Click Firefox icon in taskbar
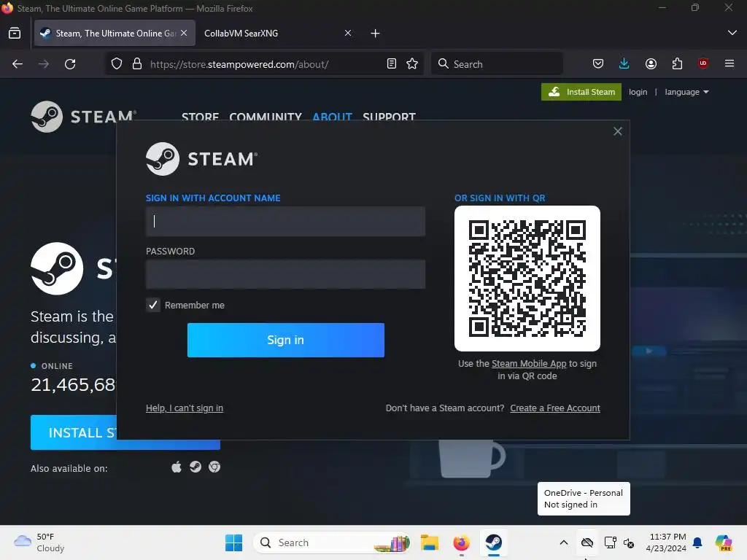 coord(461,542)
